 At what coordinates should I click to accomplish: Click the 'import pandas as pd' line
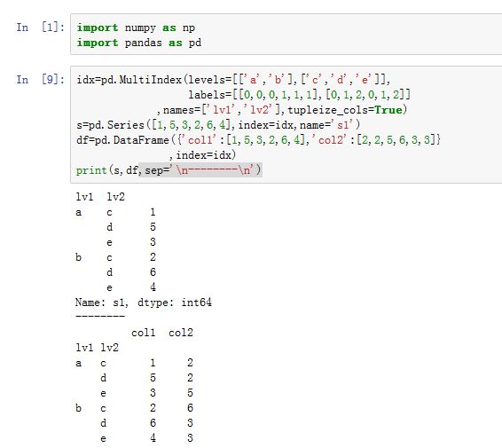(x=139, y=43)
